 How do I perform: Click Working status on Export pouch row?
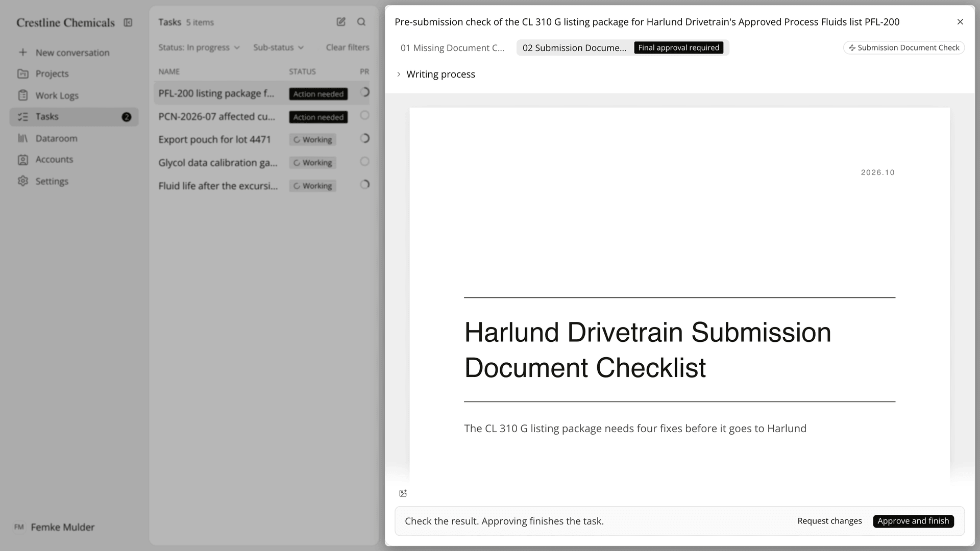pyautogui.click(x=312, y=140)
